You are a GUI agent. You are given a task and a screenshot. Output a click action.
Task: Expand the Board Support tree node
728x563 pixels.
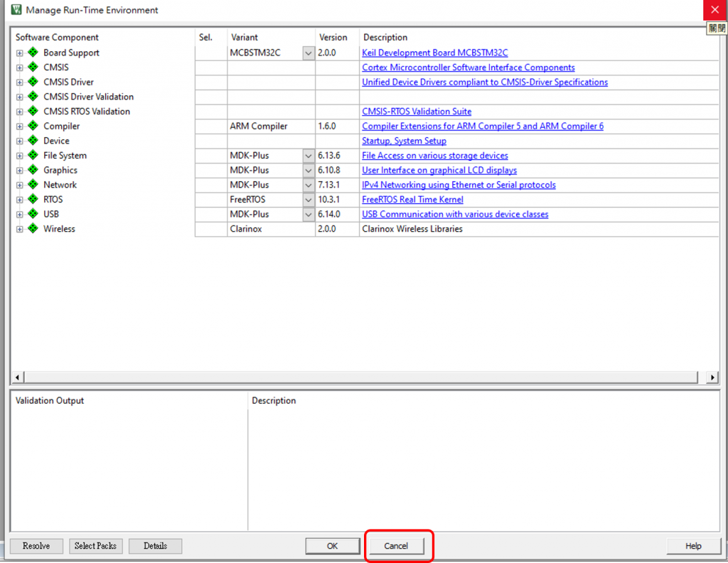tap(19, 53)
